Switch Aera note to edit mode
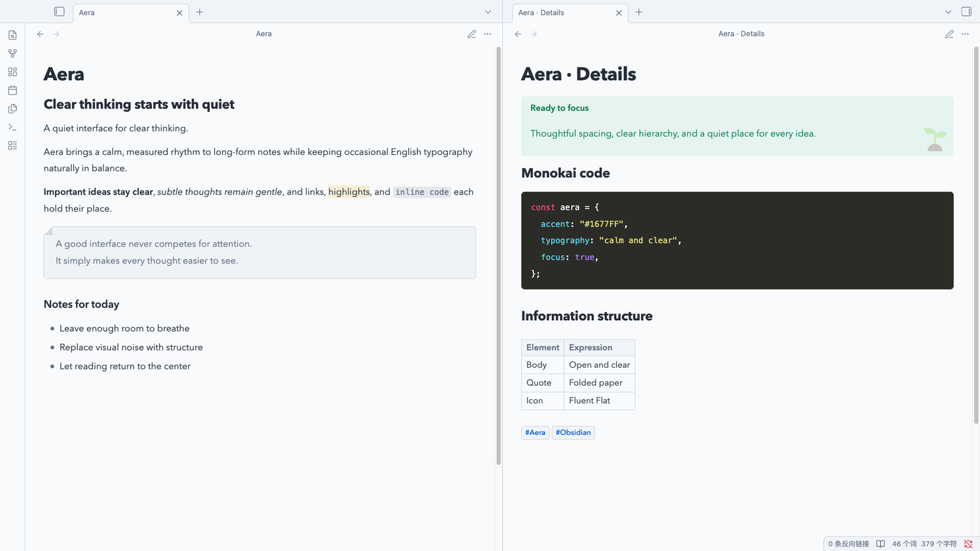 point(471,34)
